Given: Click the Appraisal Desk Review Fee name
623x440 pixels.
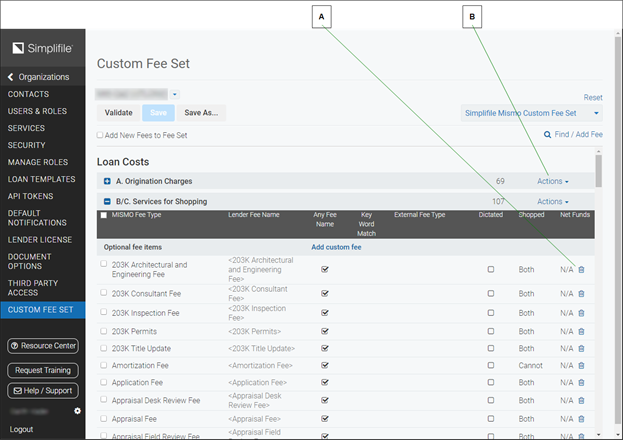Looking at the screenshot, I should pos(156,401).
